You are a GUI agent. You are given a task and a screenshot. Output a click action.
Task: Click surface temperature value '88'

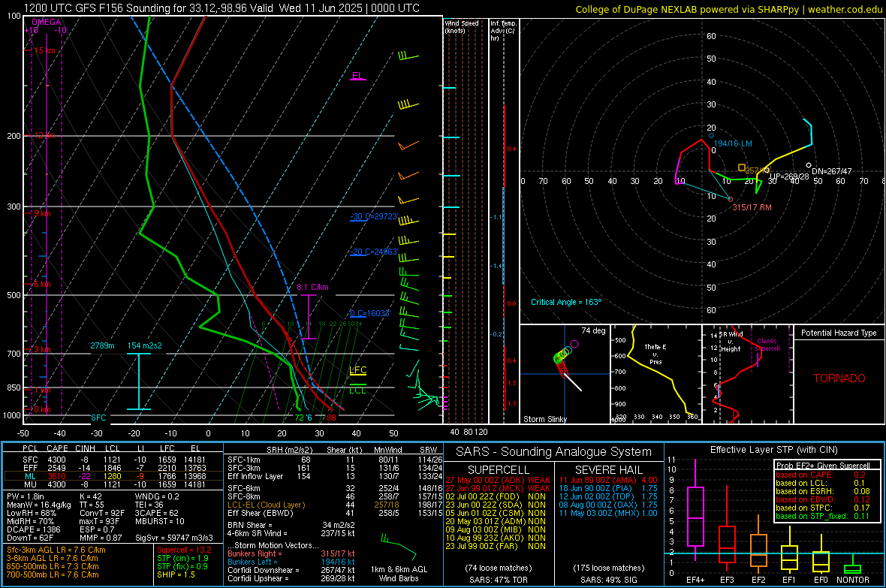331,418
